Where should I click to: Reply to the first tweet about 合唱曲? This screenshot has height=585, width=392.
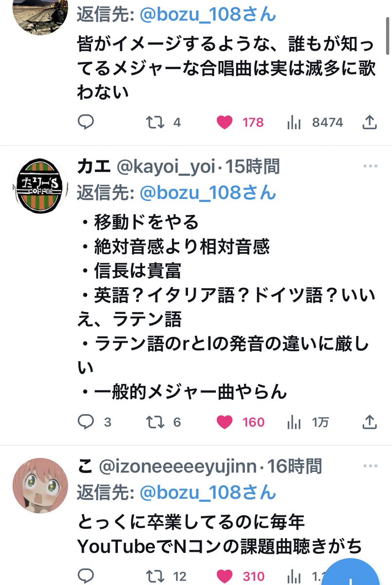[x=86, y=122]
